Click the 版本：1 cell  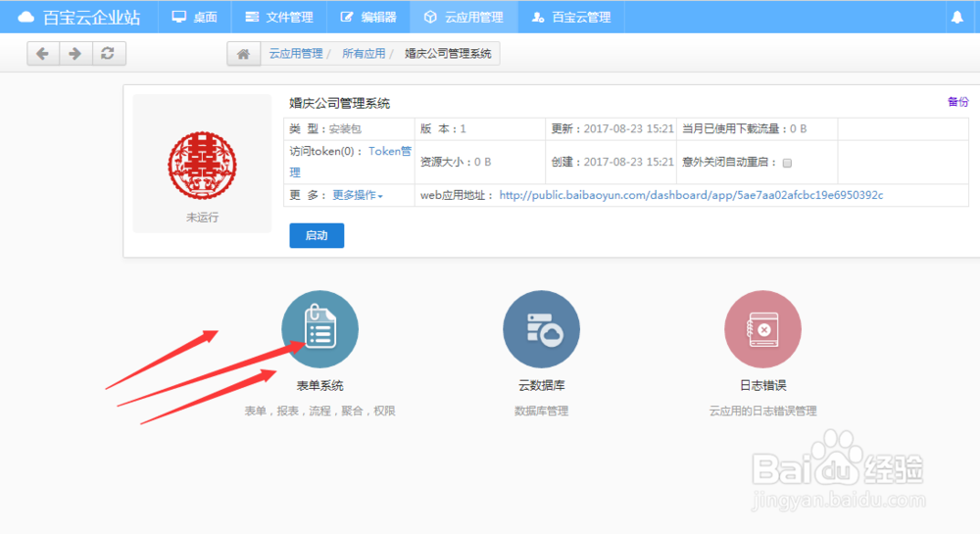tap(480, 129)
